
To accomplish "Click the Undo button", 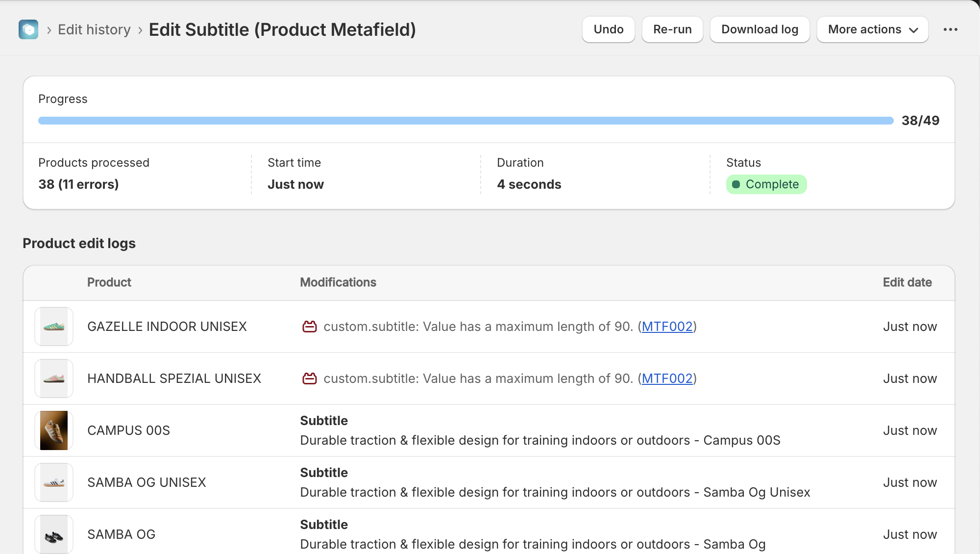I will click(609, 29).
